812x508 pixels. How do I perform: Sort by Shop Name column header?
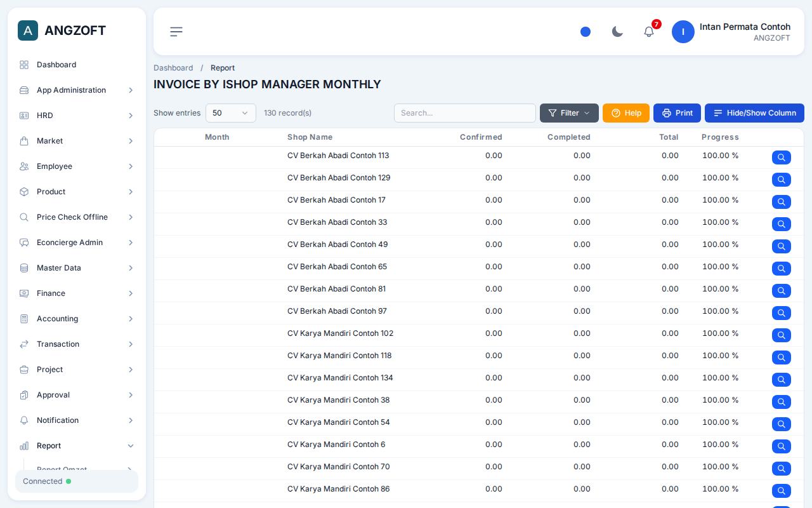pyautogui.click(x=310, y=137)
